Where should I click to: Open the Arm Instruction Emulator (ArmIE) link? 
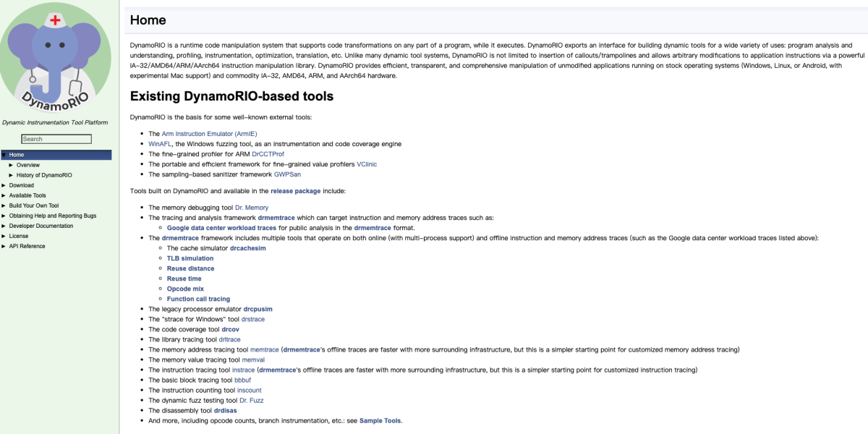click(209, 134)
